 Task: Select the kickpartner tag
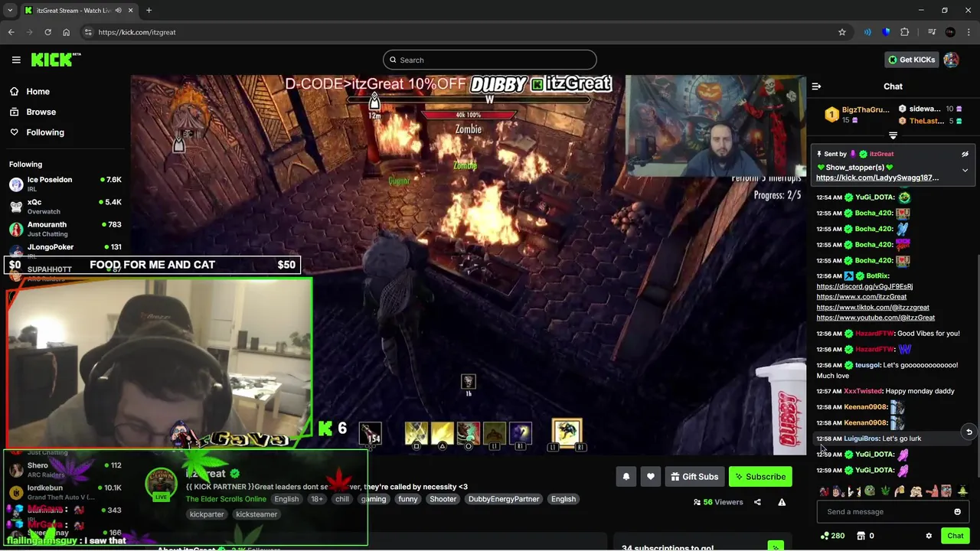[207, 514]
